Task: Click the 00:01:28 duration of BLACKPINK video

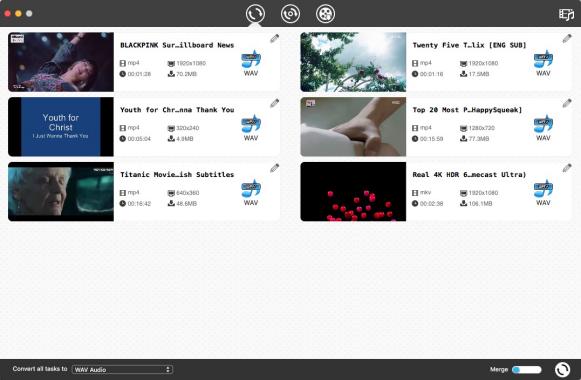Action: [139, 74]
